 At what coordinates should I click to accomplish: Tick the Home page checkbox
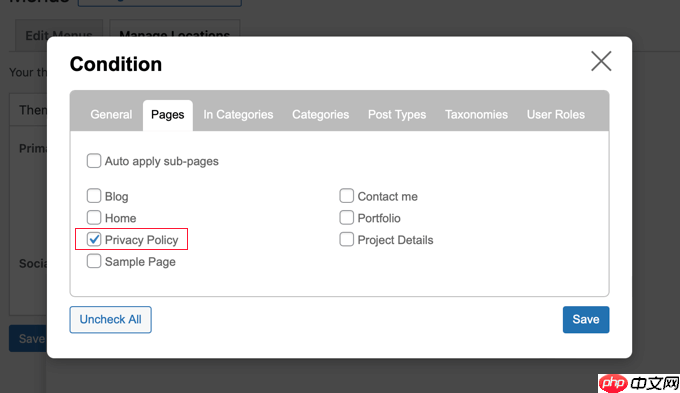[94, 218]
